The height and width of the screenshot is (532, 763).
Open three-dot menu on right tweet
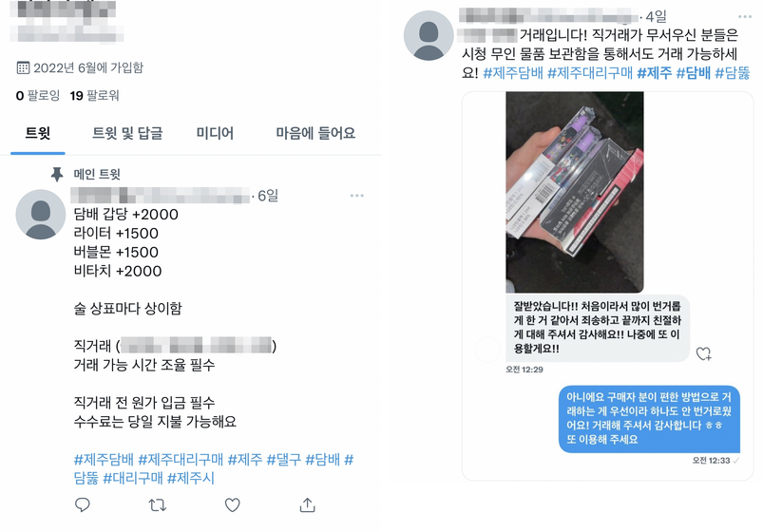point(745,16)
